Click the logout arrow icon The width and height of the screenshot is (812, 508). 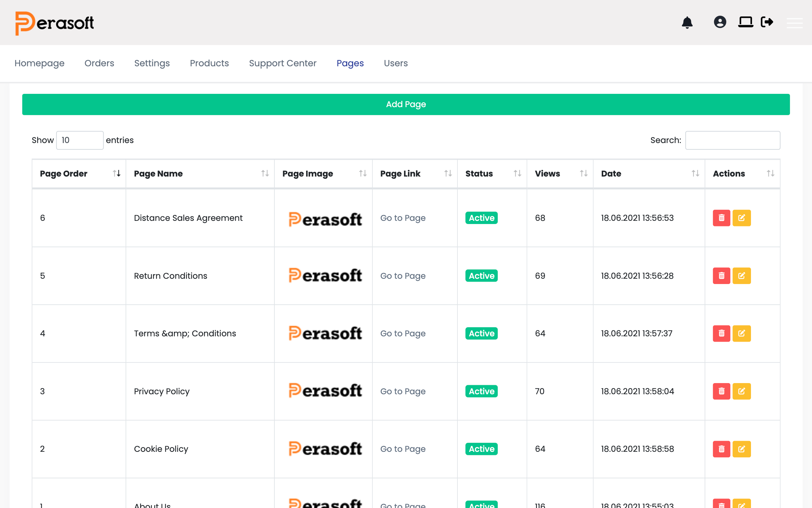(767, 22)
